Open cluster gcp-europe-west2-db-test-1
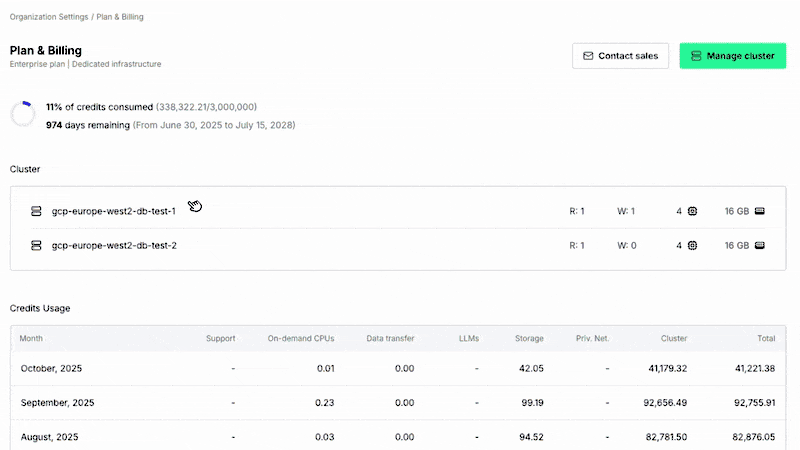This screenshot has width=800, height=450. (x=113, y=211)
